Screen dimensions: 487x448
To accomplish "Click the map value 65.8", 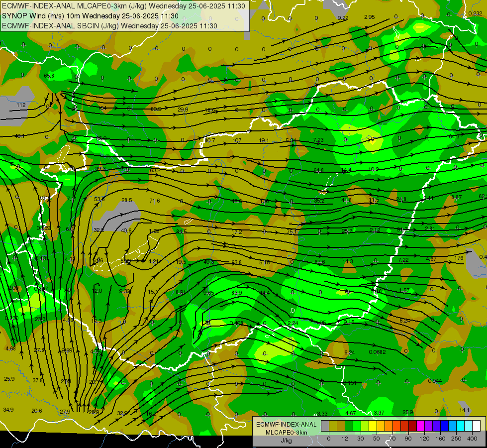I will pyautogui.click(x=49, y=76).
